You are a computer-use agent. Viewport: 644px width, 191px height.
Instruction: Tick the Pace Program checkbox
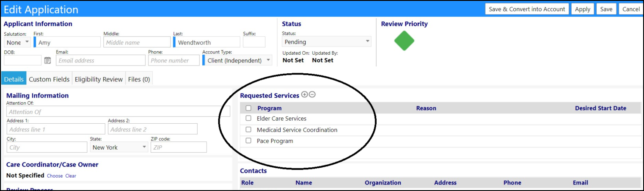pos(248,141)
